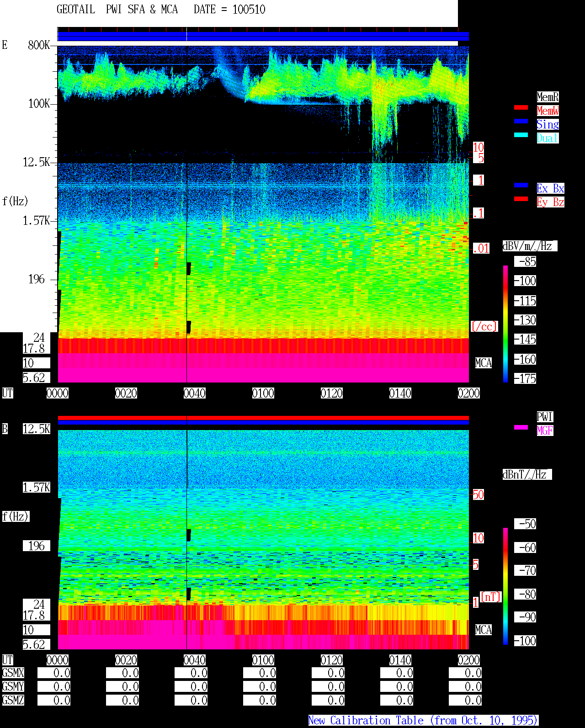Click the red .01 density tick label
This screenshot has width=585, height=728.
point(481,249)
